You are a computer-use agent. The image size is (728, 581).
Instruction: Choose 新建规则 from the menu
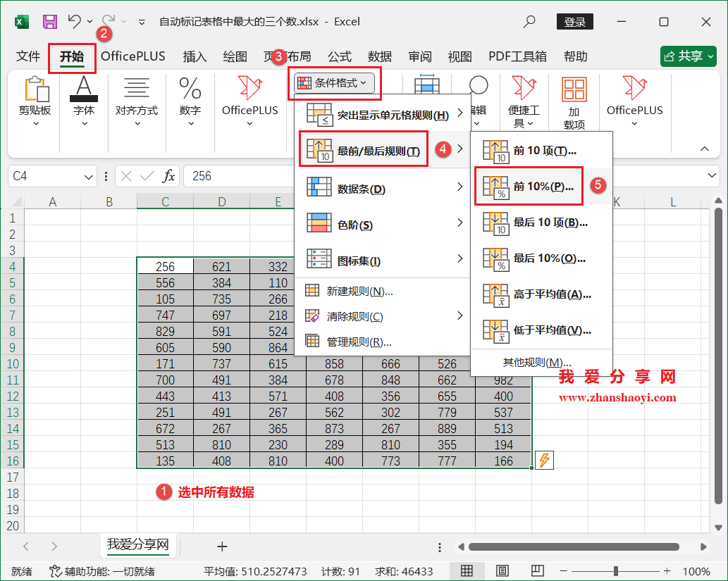coord(383,291)
